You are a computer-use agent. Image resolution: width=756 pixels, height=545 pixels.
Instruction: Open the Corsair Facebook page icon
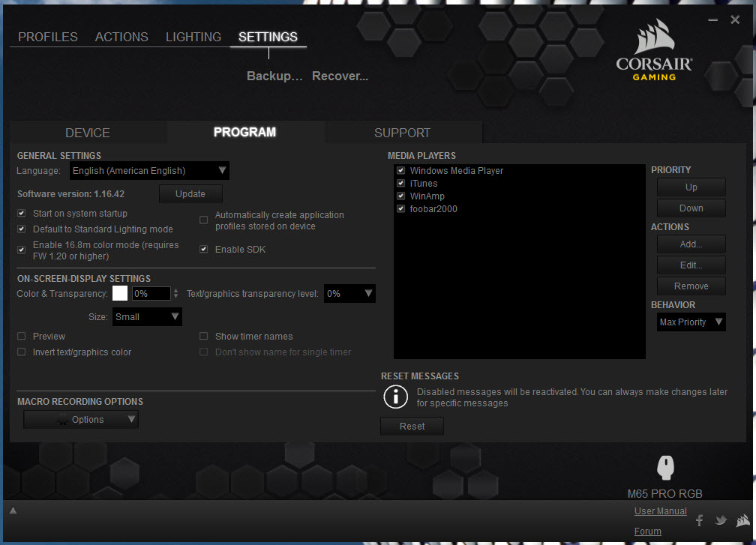click(x=699, y=520)
